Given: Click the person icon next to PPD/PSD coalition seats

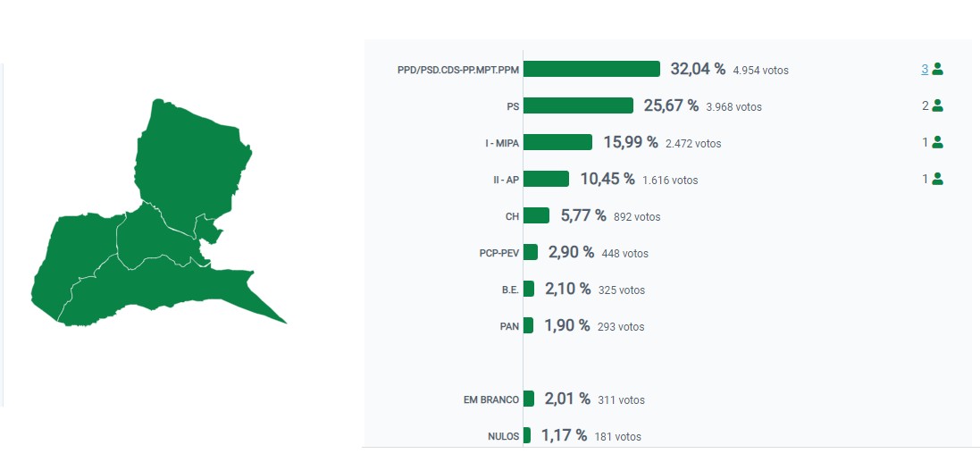Looking at the screenshot, I should (x=937, y=70).
